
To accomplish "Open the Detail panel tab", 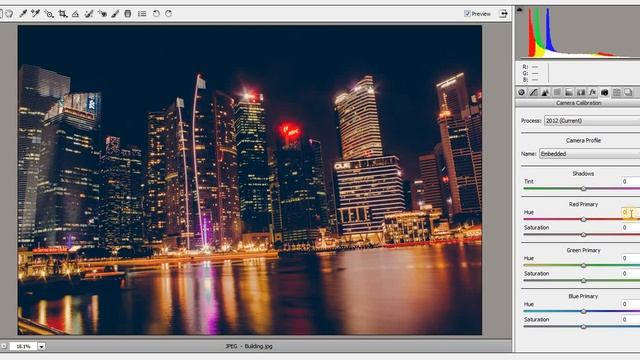I will click(545, 93).
